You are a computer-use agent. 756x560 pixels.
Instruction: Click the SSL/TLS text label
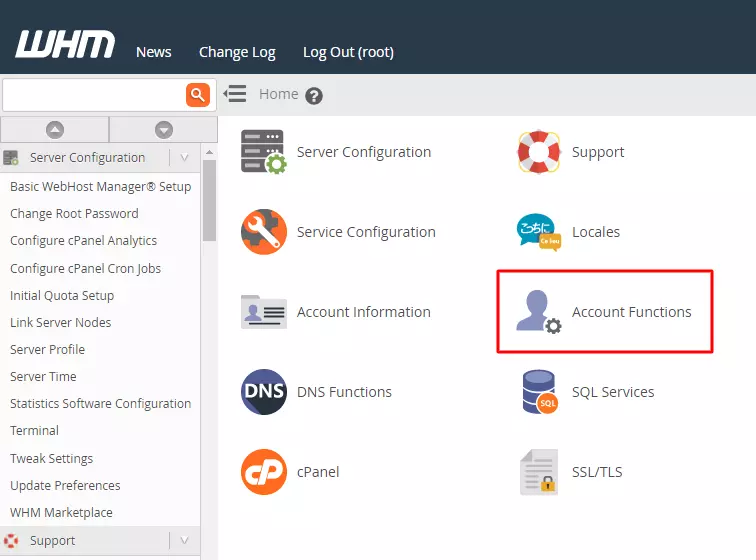[597, 472]
